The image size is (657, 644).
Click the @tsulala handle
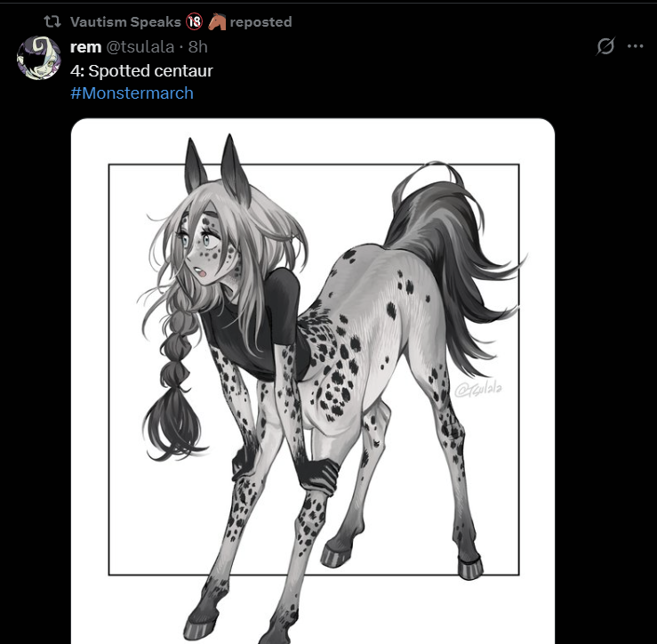point(140,47)
